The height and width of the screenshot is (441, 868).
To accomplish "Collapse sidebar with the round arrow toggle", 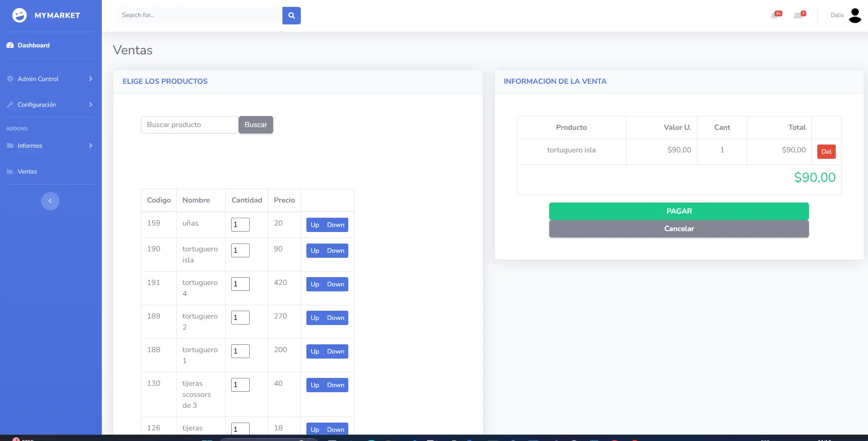I will [x=50, y=201].
